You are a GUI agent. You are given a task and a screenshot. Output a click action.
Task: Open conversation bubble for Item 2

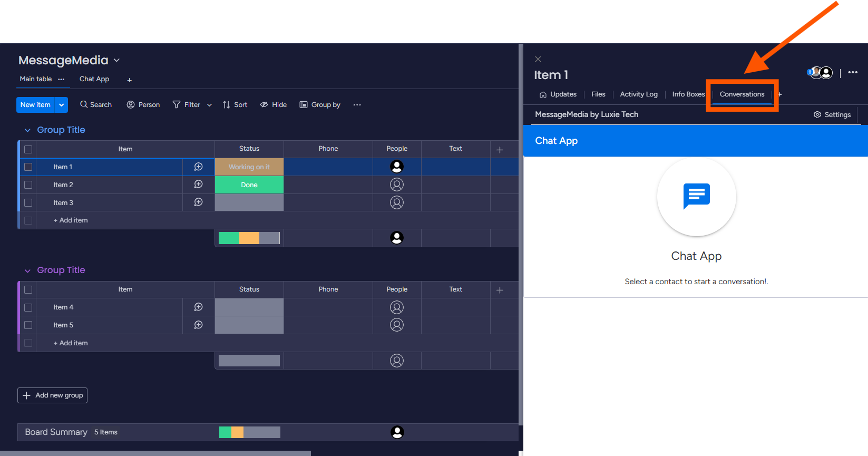pyautogui.click(x=198, y=185)
